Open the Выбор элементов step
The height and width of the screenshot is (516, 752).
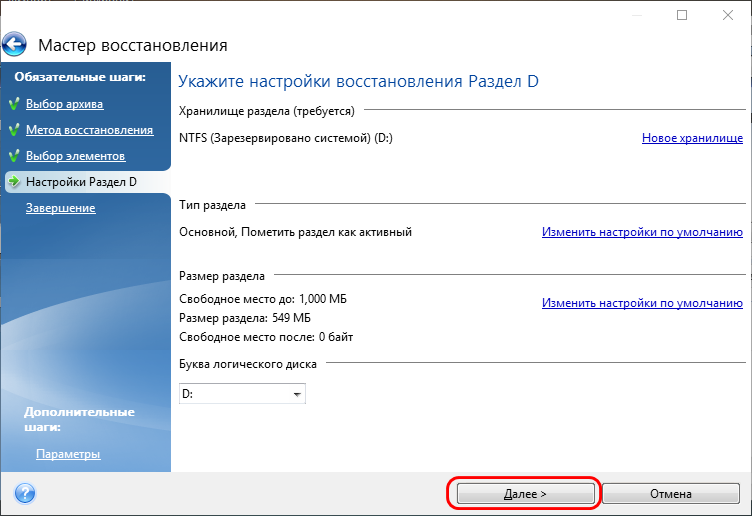[x=75, y=156]
